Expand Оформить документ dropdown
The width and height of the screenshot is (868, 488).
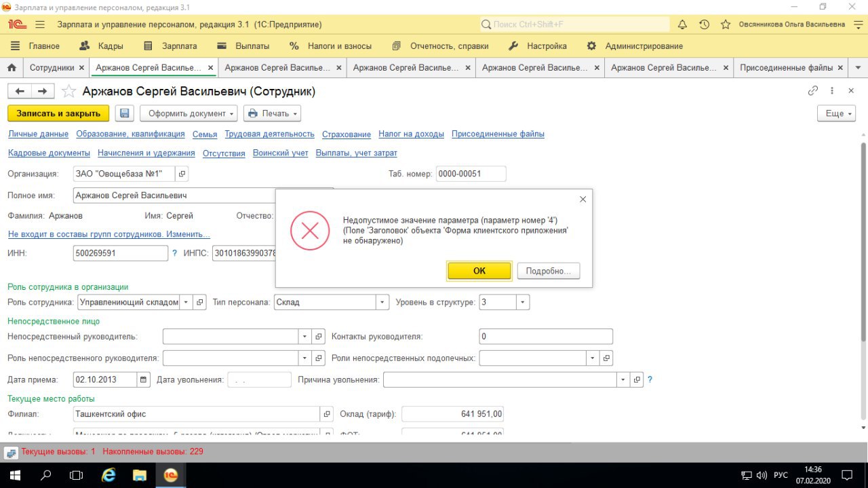pos(189,113)
